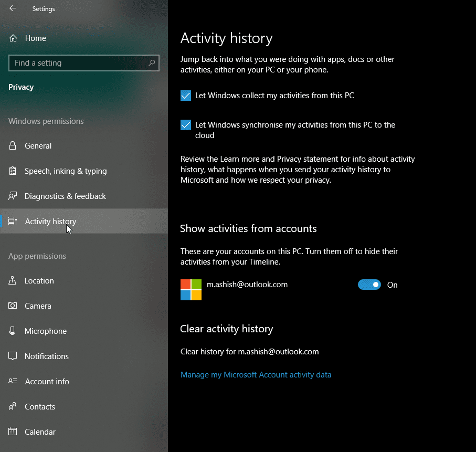
Task: Click the Calendar grid icon
Action: pyautogui.click(x=13, y=432)
